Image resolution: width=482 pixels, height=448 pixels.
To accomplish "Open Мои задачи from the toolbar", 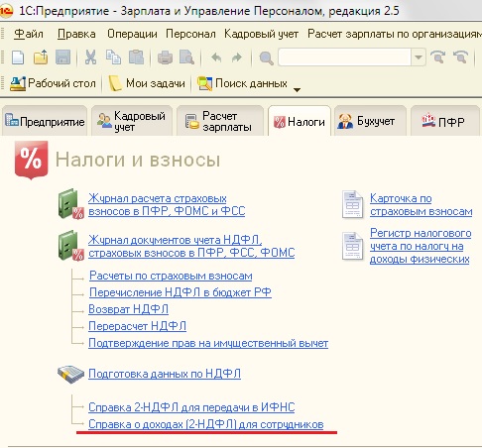I will [147, 83].
